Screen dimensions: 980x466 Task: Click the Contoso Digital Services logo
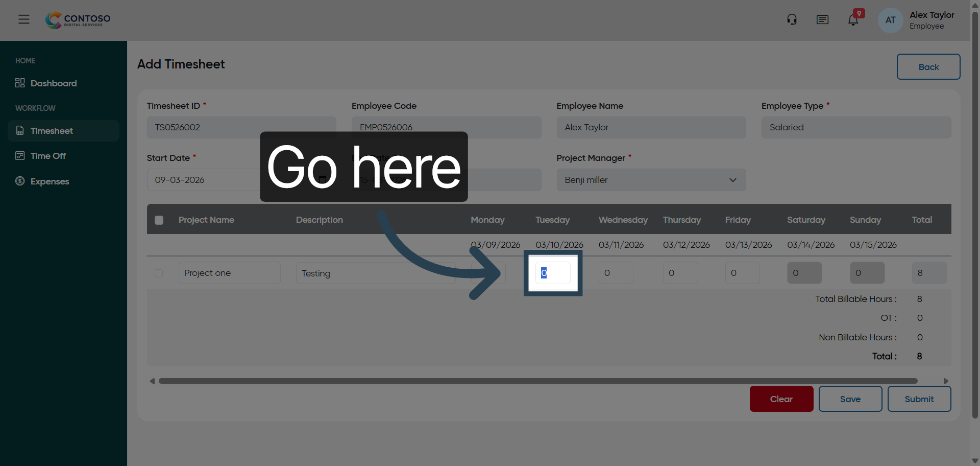tap(77, 20)
